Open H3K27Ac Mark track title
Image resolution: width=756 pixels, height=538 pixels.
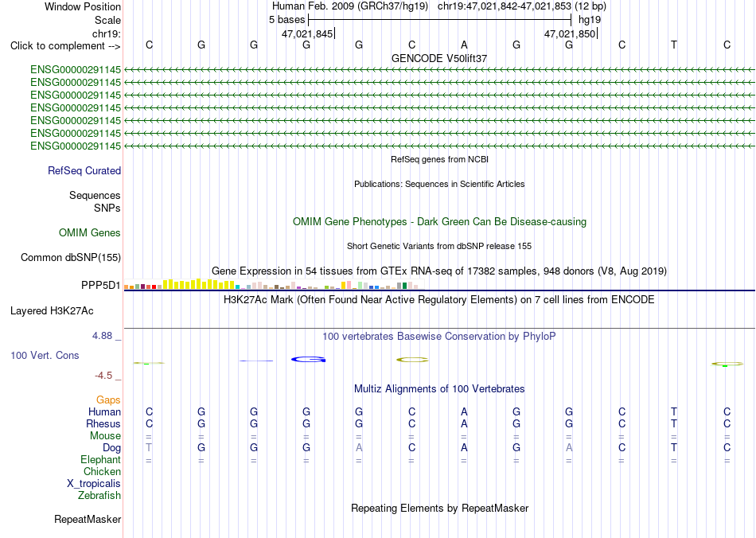click(439, 300)
